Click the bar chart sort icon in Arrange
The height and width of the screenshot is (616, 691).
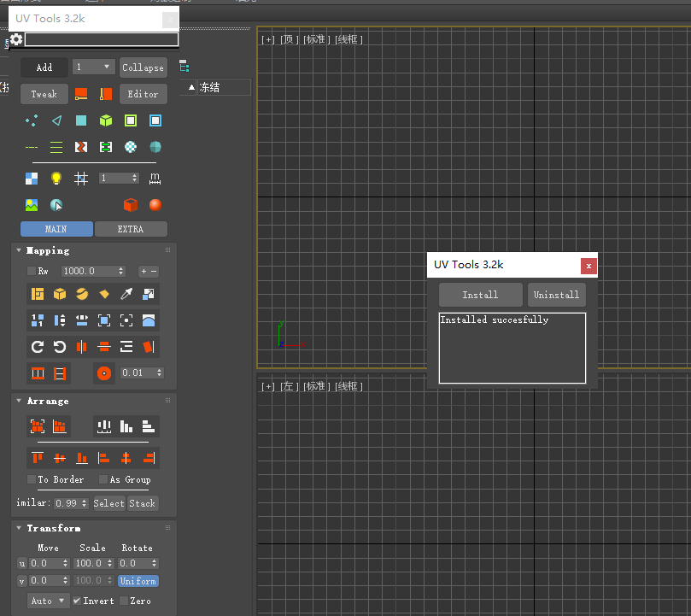click(x=126, y=426)
